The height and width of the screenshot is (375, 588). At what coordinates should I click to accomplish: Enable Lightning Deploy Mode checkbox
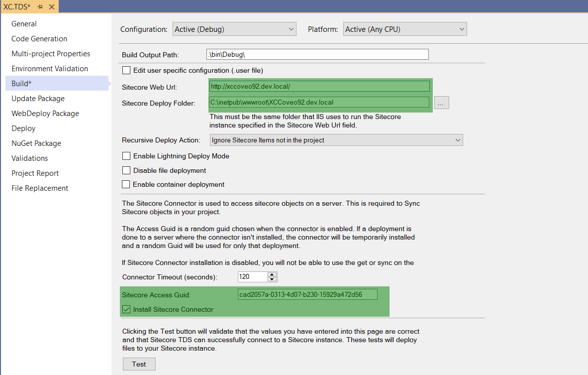coord(126,156)
